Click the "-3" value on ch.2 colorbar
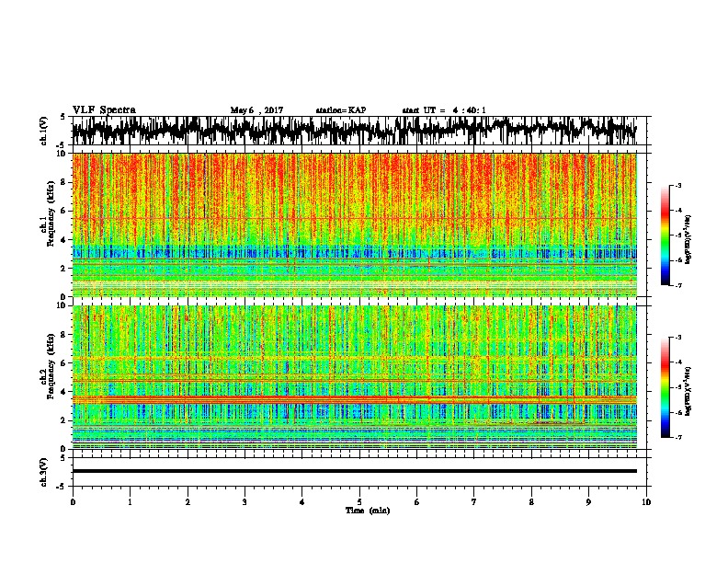Image resolution: width=728 pixels, height=563 pixels. click(x=678, y=338)
